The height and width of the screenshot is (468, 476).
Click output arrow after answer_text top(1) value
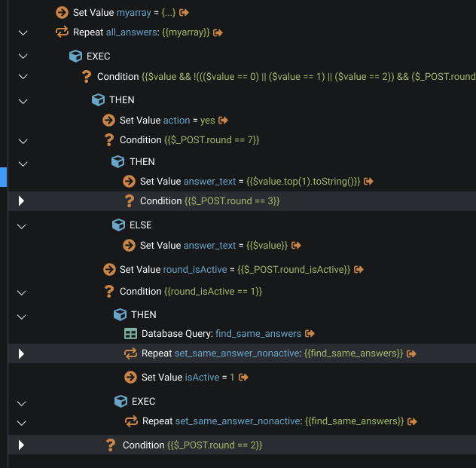369,181
